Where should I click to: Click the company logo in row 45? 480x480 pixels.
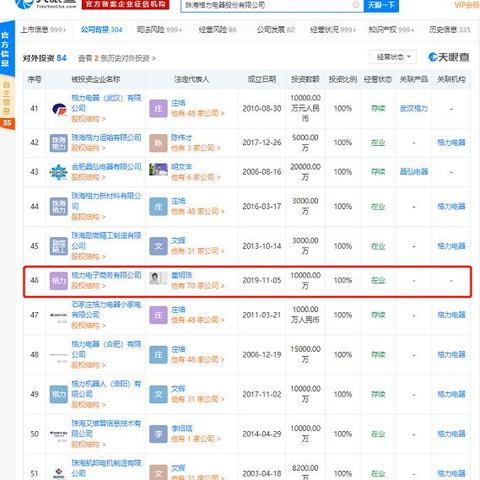[x=59, y=246]
